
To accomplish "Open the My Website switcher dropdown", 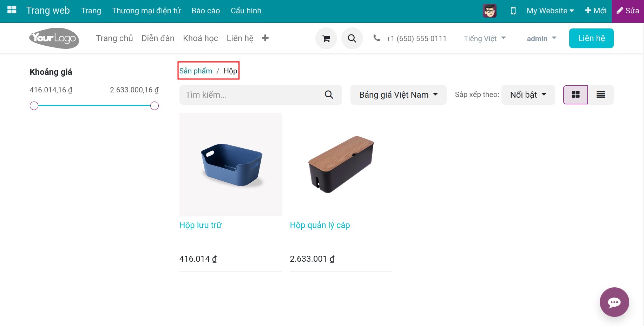I will pos(550,11).
